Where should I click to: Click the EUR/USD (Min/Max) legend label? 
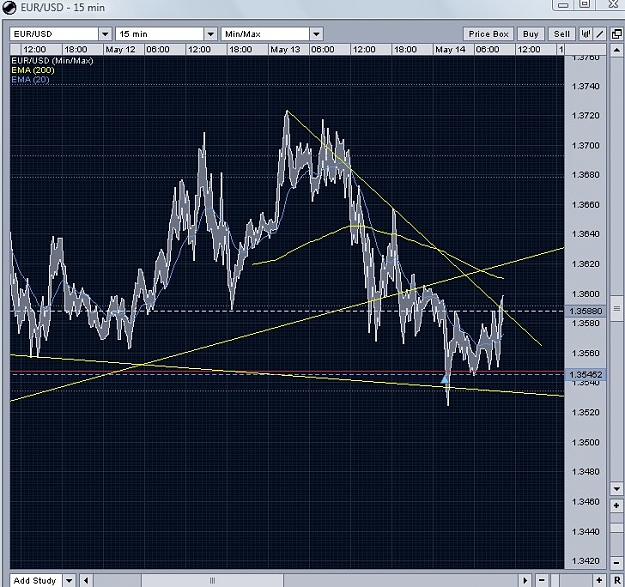(52, 61)
